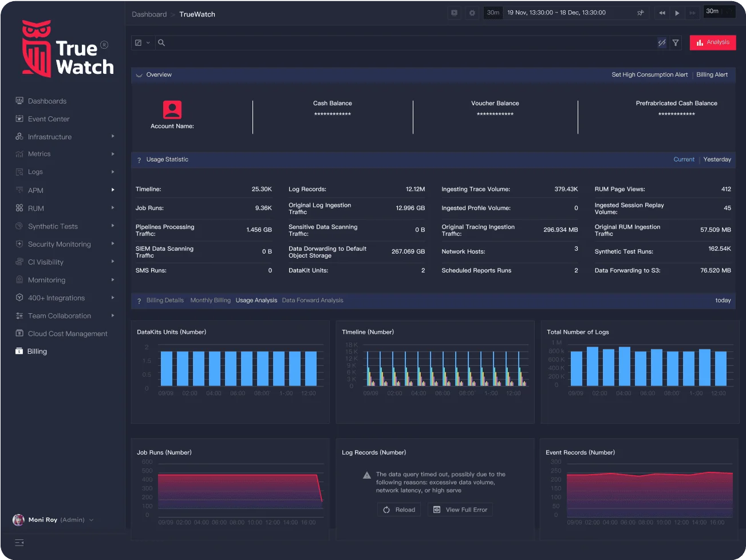Switch to the Monthly Billing tab
Viewport: 746px width, 560px height.
[x=211, y=300]
